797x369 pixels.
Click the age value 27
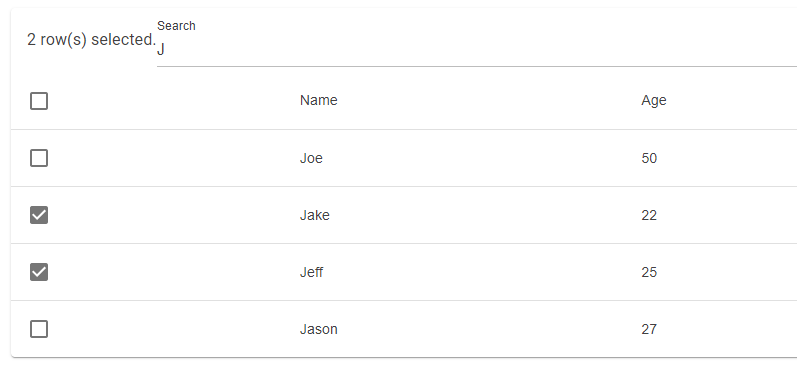pos(649,329)
